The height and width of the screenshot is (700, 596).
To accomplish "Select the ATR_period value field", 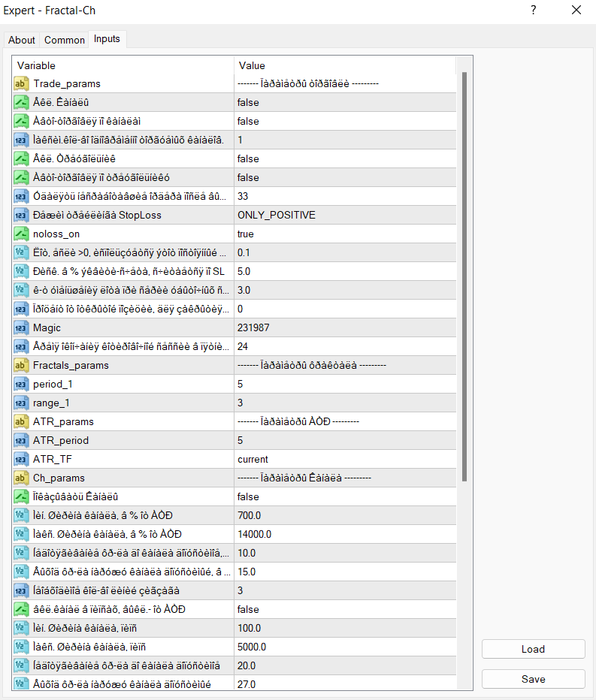I will pyautogui.click(x=346, y=440).
